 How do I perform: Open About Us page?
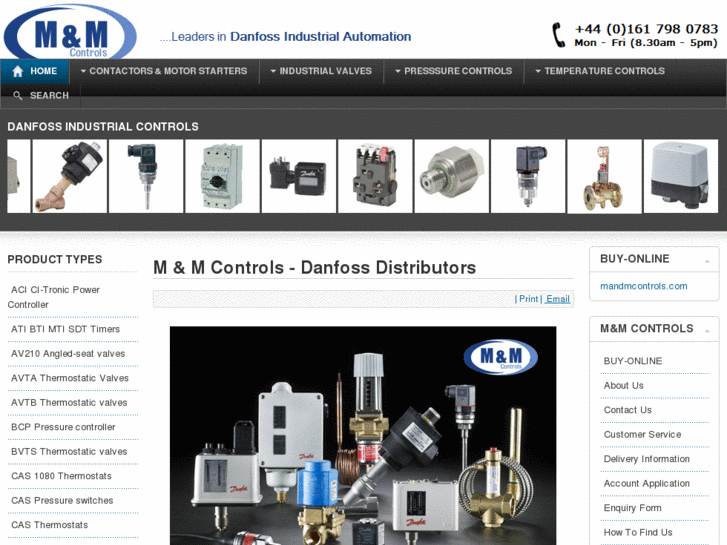pos(624,386)
